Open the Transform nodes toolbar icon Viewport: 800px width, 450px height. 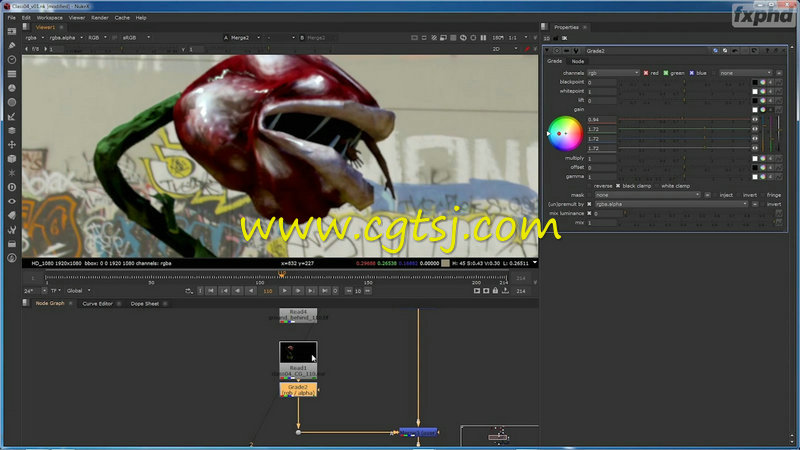[12, 144]
